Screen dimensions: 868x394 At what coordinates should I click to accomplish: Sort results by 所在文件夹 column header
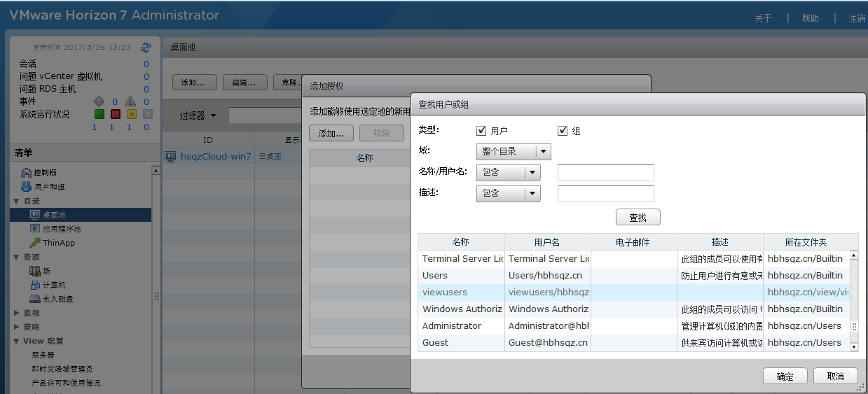[x=806, y=242]
